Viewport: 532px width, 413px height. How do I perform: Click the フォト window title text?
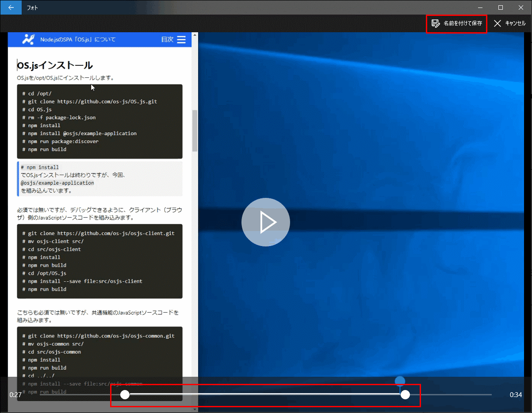click(32, 8)
